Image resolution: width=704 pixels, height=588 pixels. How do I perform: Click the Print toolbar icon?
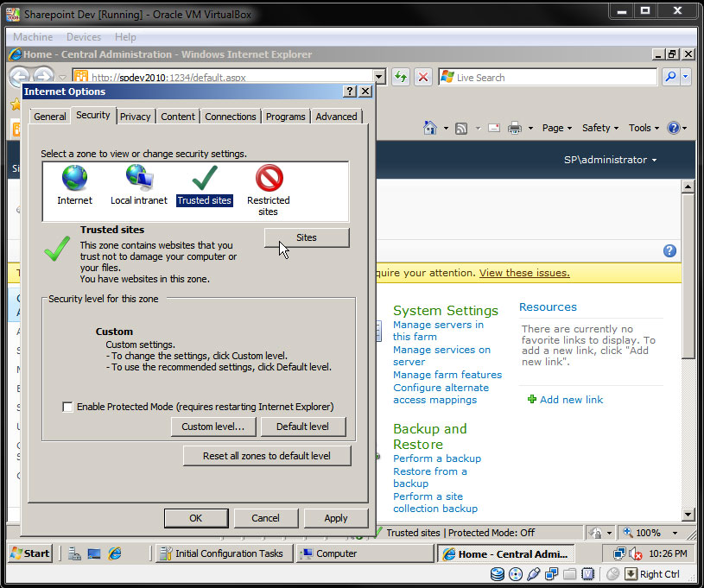coord(515,129)
